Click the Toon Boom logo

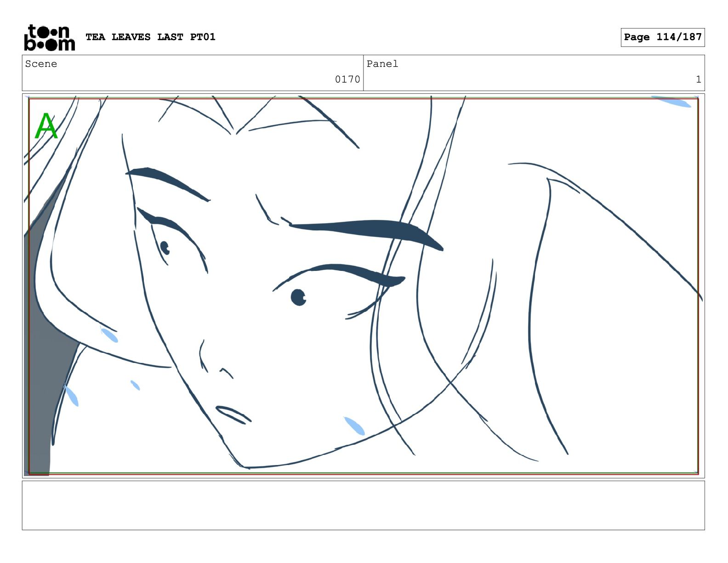49,37
